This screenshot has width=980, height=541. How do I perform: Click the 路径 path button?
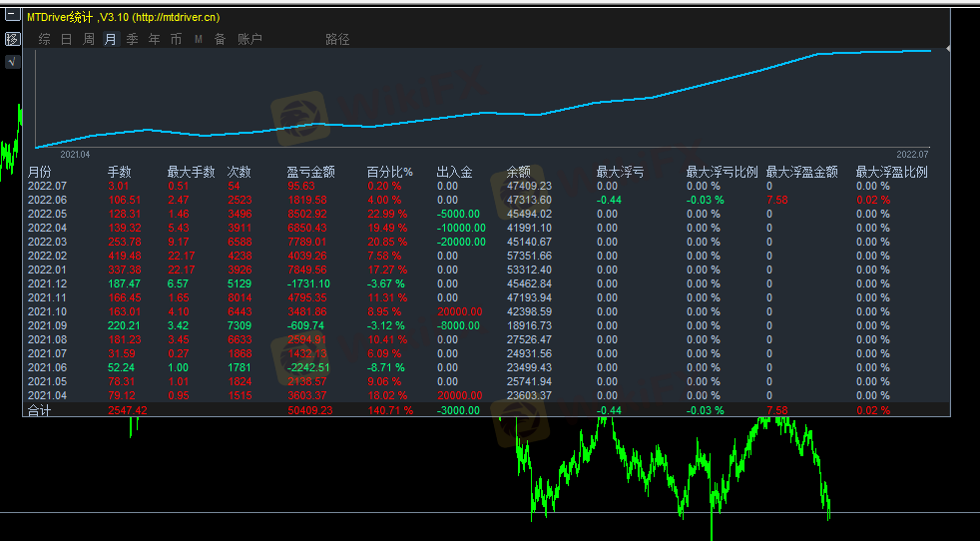337,39
